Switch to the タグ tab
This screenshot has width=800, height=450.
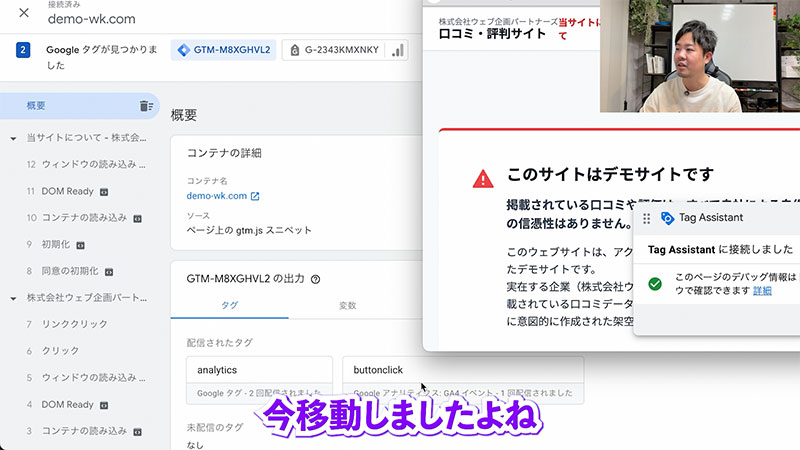point(229,305)
